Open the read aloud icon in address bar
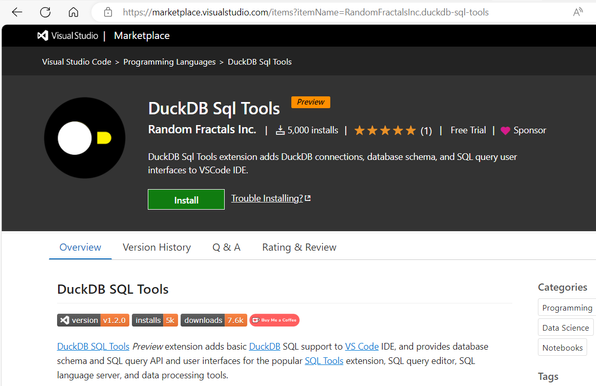The image size is (596, 386). tap(578, 12)
